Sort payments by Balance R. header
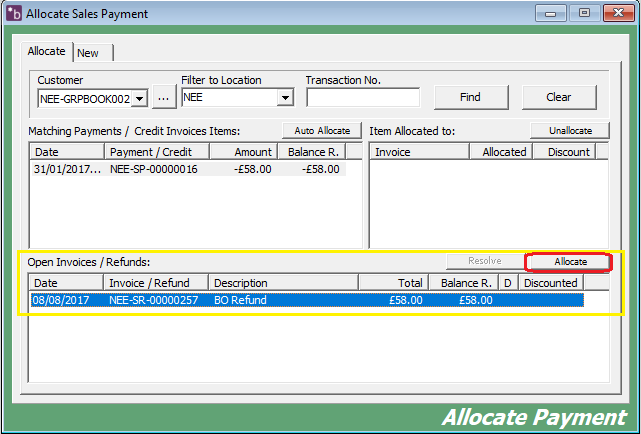 tap(312, 152)
